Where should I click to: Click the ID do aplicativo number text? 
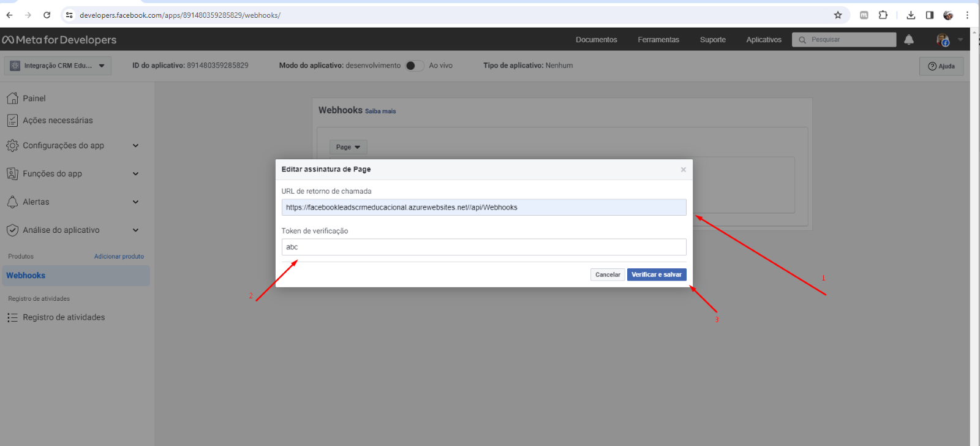pos(217,66)
